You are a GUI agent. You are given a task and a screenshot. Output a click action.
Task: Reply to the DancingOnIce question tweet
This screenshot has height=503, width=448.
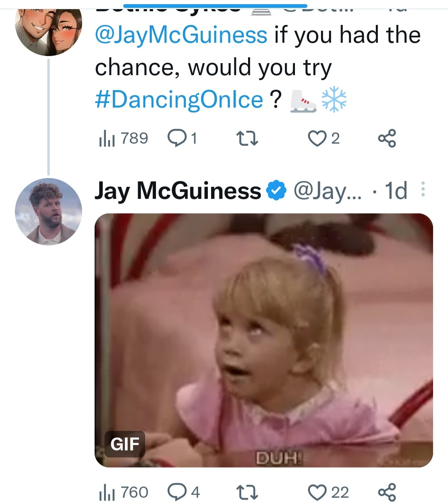182,138
